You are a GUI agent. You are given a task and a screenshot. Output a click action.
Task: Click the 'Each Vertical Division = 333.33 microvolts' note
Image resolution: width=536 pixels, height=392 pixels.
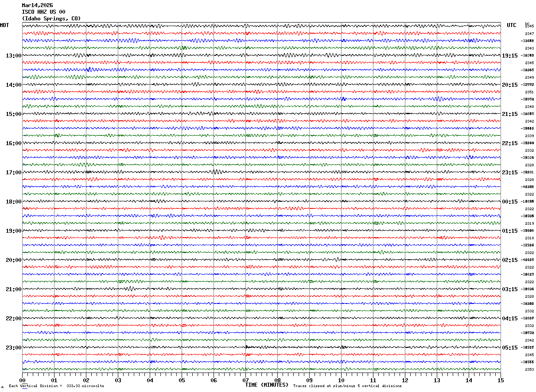(56, 386)
